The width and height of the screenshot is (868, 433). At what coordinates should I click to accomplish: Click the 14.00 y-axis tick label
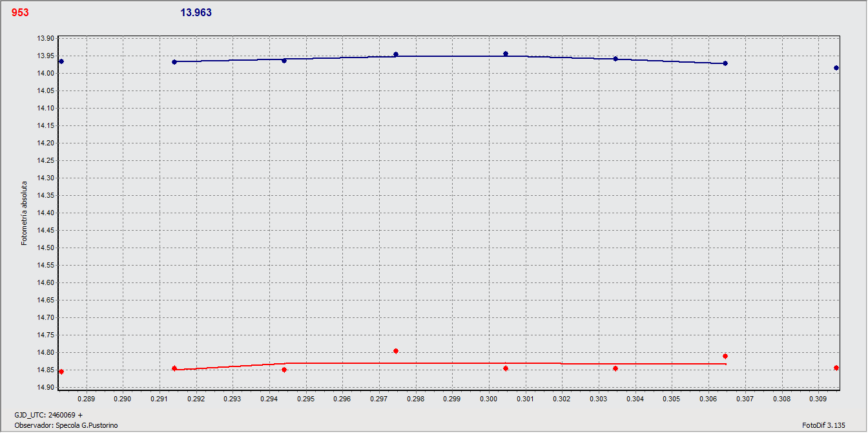(x=46, y=73)
